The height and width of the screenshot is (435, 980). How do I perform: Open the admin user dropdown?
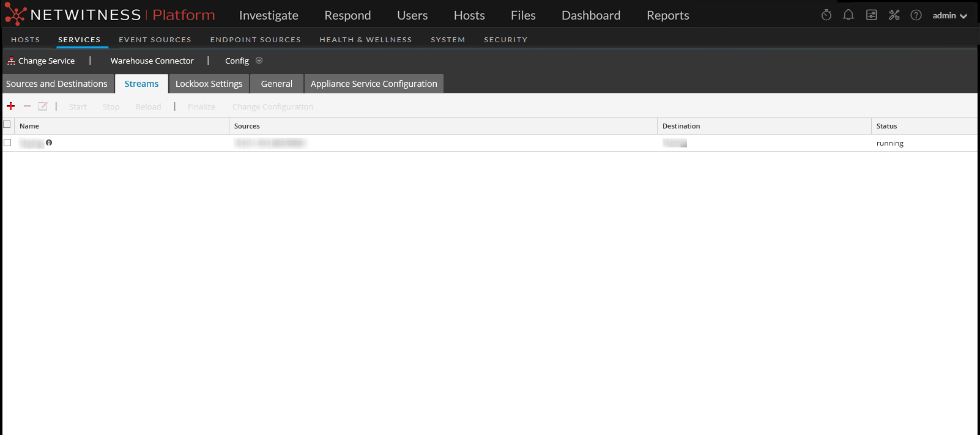[x=949, y=16]
